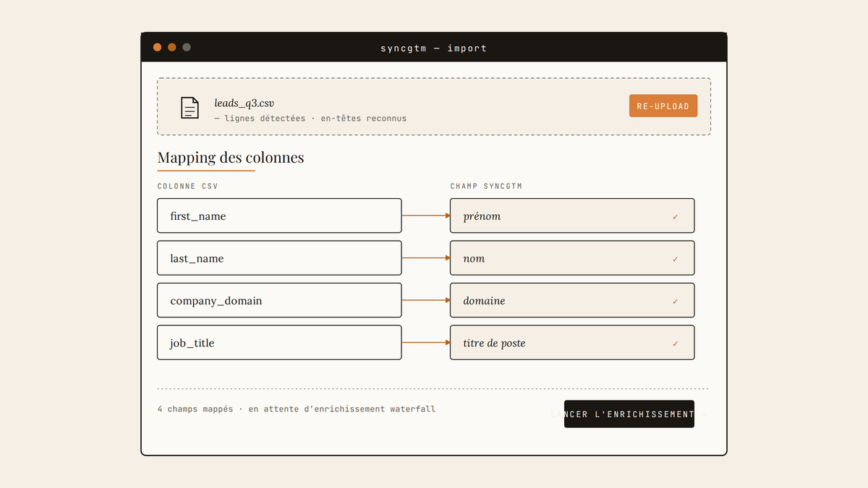868x488 pixels.
Task: Click the RE-UPLOAD button
Action: coord(663,106)
